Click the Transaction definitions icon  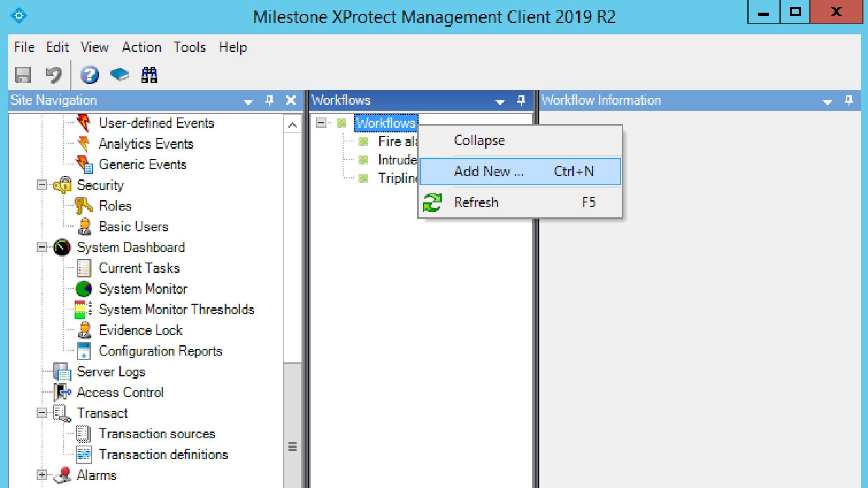click(84, 455)
